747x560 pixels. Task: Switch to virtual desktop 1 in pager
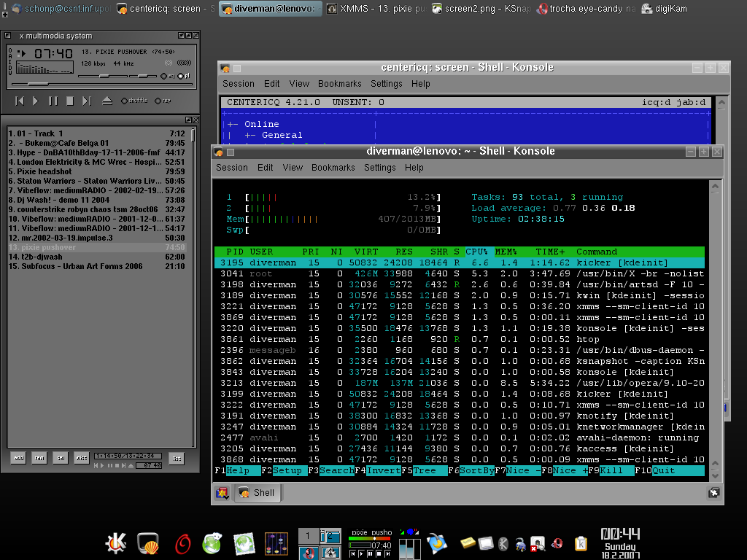(309, 535)
